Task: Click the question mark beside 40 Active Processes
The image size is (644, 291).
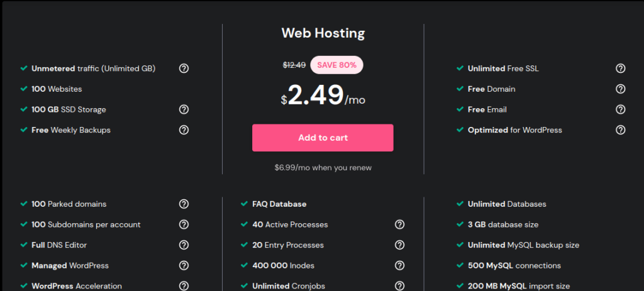Action: click(x=399, y=224)
